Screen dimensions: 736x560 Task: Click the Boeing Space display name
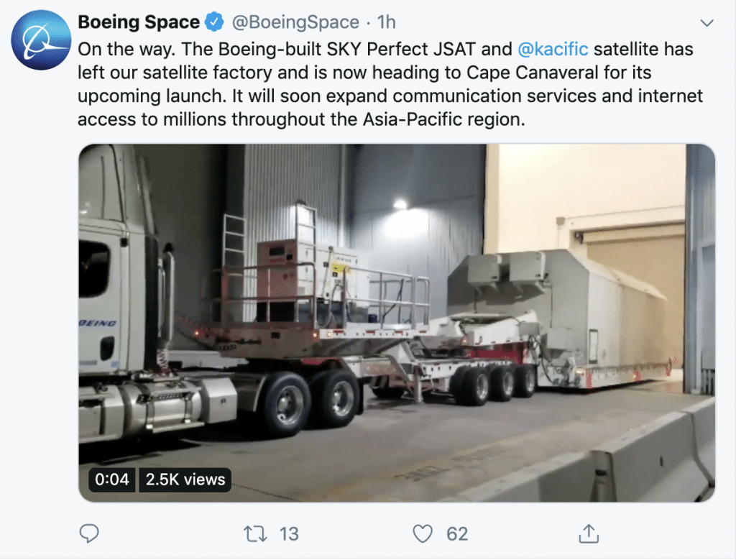(x=139, y=22)
